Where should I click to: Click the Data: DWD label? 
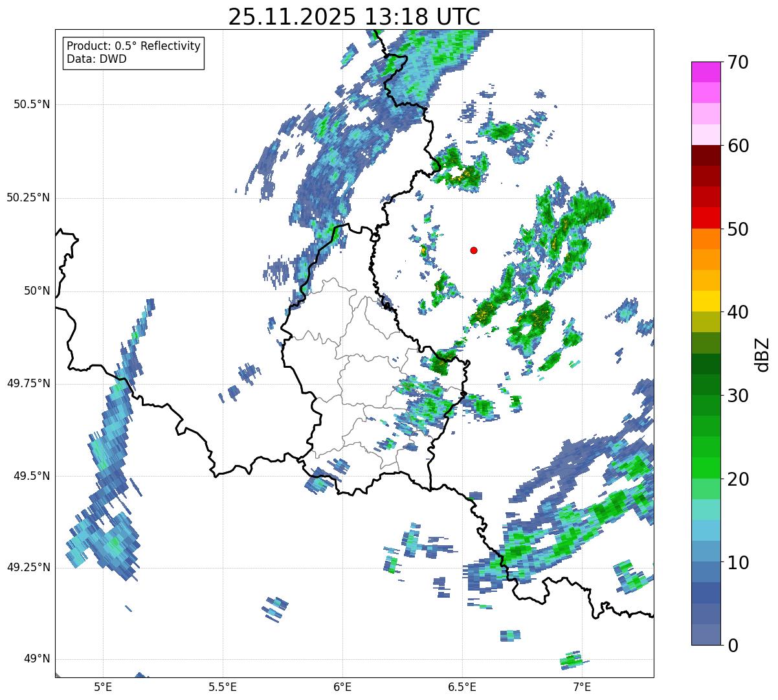pos(96,59)
